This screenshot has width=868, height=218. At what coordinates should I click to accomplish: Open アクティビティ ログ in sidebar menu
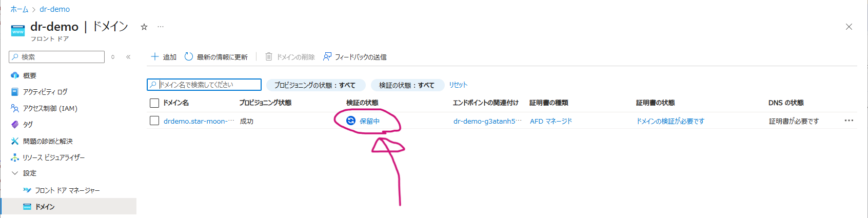point(45,92)
